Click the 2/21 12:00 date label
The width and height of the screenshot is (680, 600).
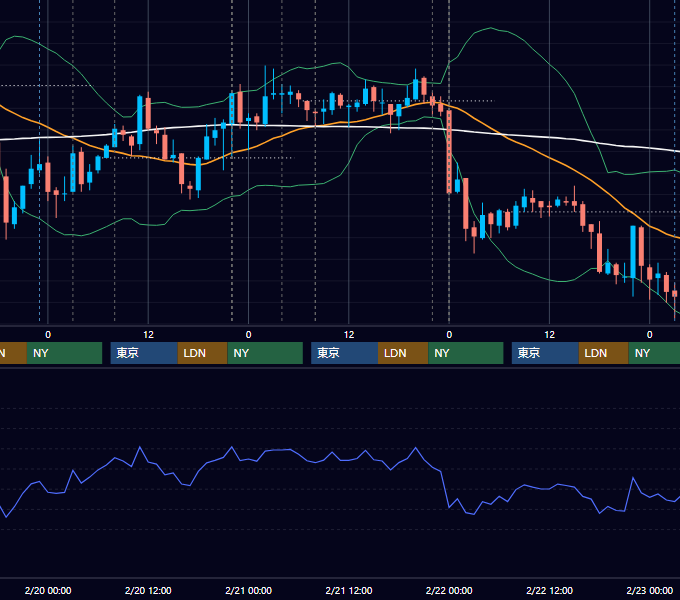[349, 590]
